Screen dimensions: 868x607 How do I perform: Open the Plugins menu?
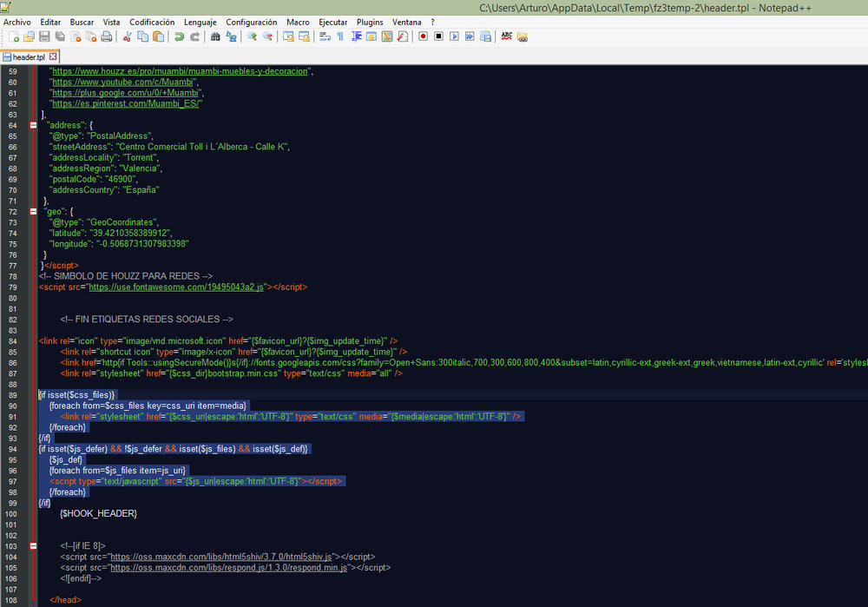pos(370,22)
